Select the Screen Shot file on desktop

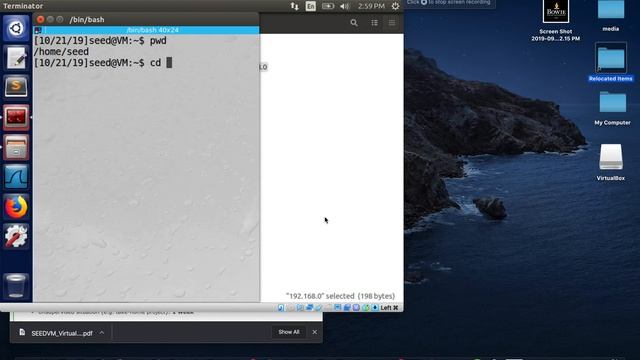(x=556, y=20)
